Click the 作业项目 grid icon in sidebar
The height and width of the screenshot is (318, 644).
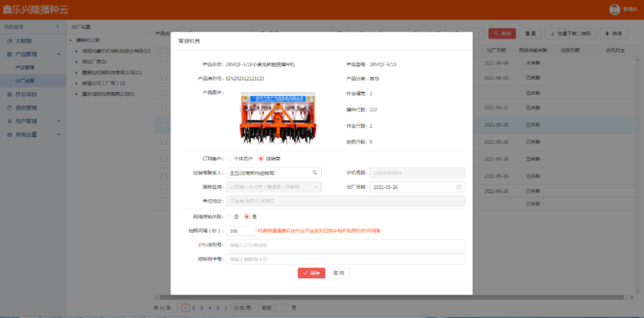[x=10, y=95]
